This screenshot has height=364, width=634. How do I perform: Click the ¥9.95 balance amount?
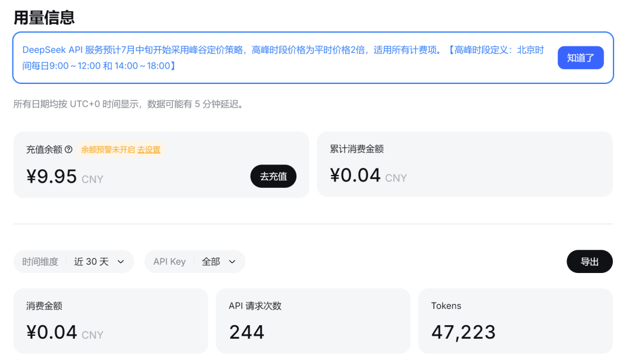51,177
